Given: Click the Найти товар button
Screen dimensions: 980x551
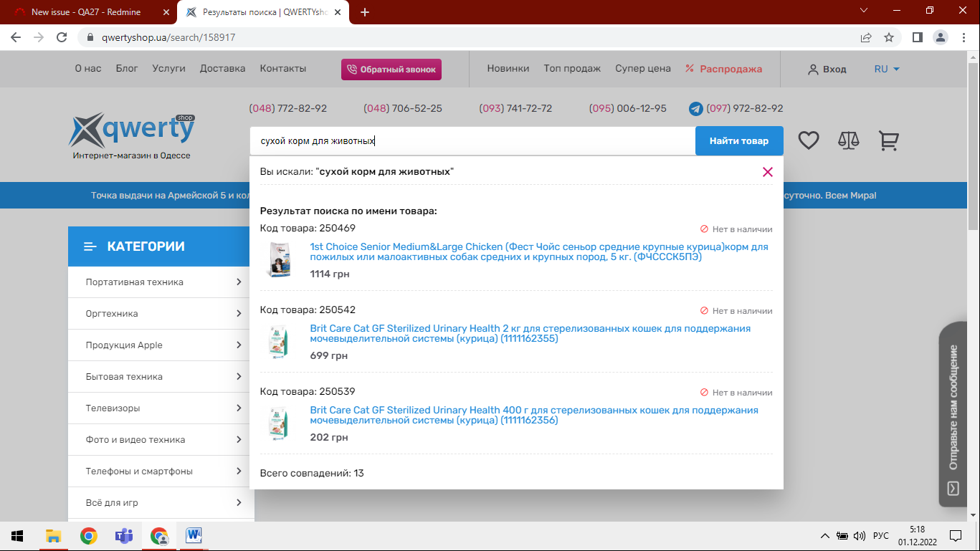Looking at the screenshot, I should [739, 141].
